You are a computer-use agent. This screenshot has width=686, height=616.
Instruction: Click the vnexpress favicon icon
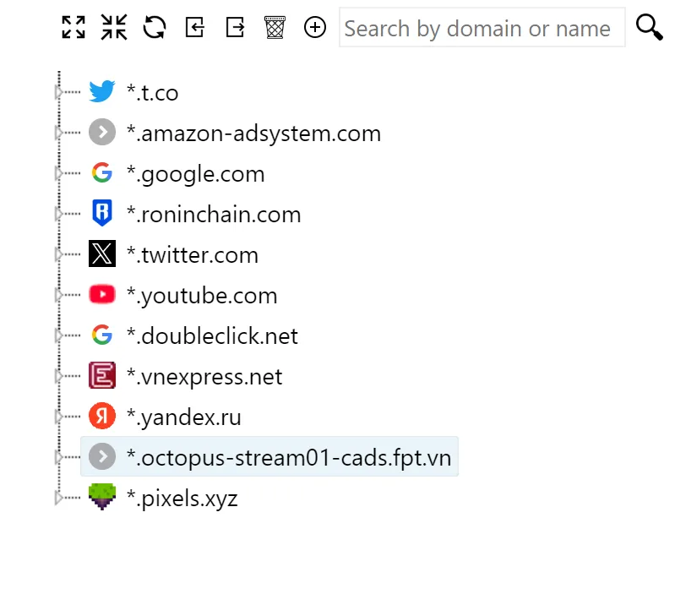[x=101, y=376]
